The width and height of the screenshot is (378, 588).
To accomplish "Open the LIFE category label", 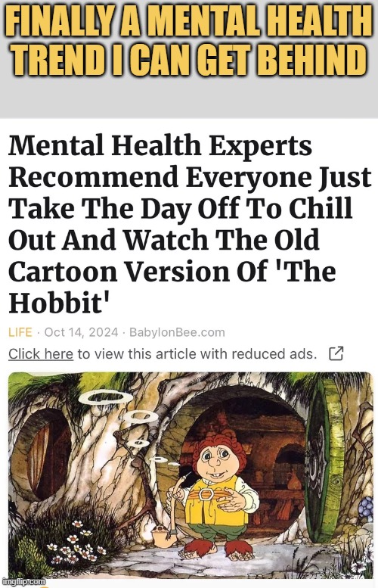I will coord(20,332).
